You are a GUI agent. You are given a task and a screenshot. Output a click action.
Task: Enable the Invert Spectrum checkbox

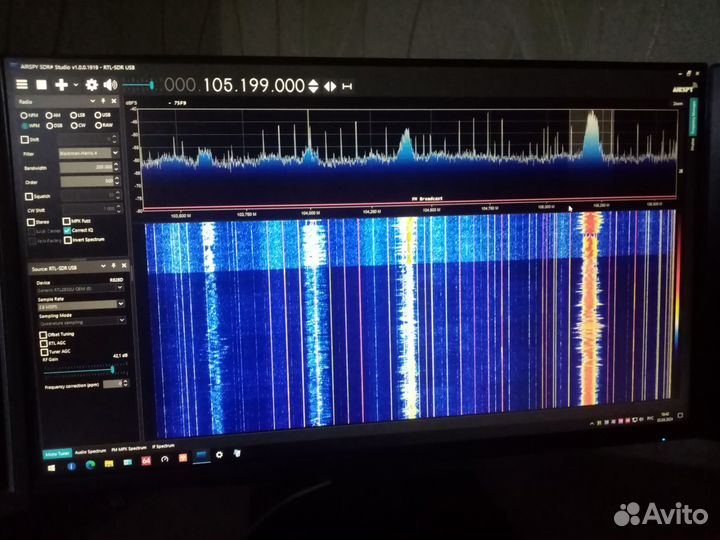(68, 240)
